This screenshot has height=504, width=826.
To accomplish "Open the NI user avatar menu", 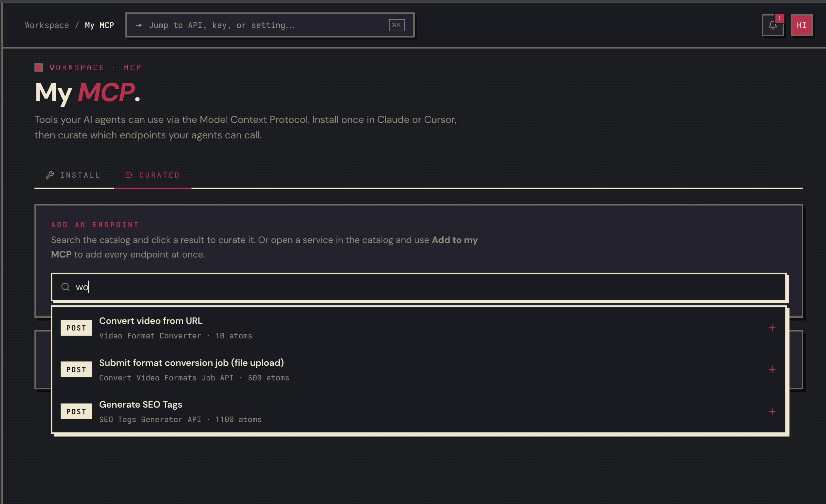I will pos(802,25).
